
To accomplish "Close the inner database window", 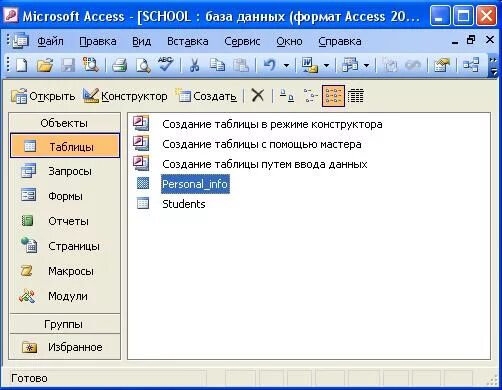I will click(490, 40).
